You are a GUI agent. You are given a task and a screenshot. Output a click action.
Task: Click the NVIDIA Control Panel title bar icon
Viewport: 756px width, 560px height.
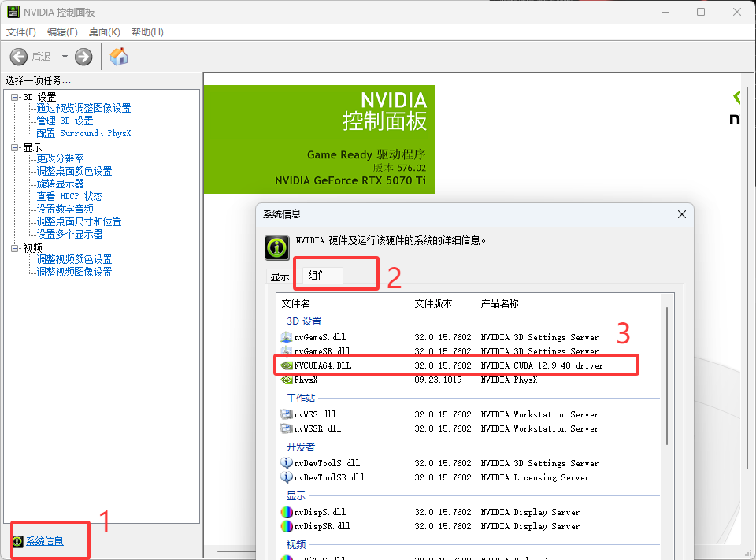click(x=13, y=12)
